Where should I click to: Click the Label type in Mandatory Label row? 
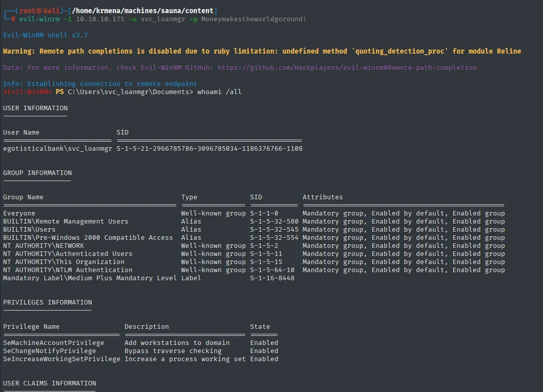pyautogui.click(x=191, y=278)
